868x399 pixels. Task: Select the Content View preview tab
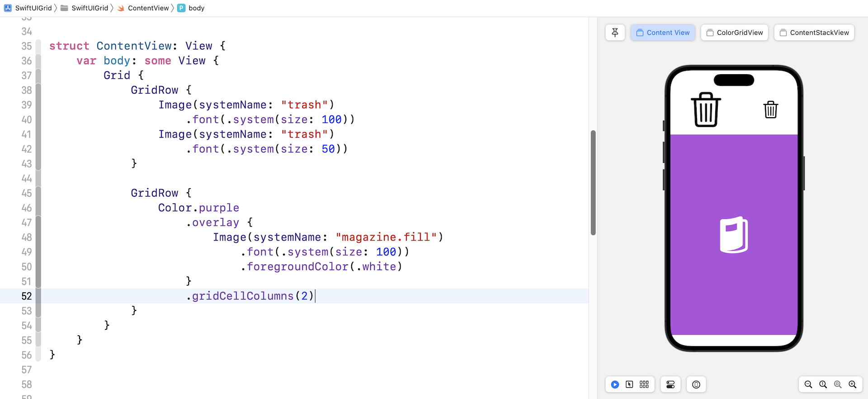pos(663,33)
